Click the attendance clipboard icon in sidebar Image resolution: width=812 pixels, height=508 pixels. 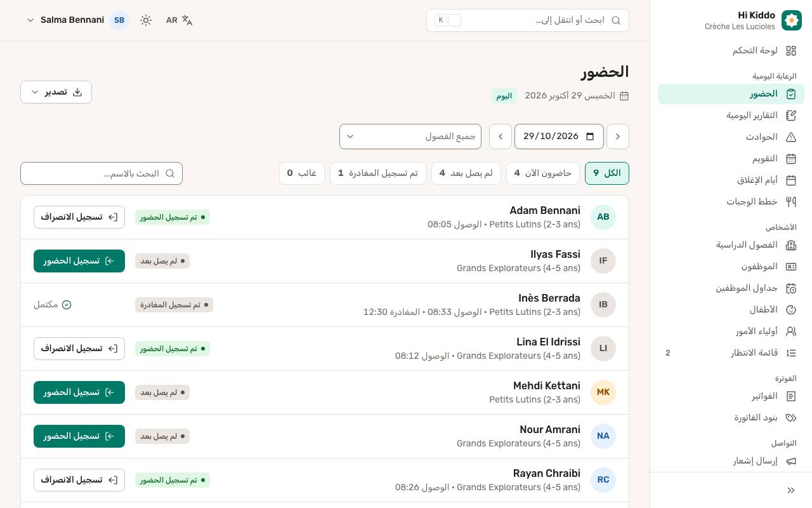click(791, 94)
